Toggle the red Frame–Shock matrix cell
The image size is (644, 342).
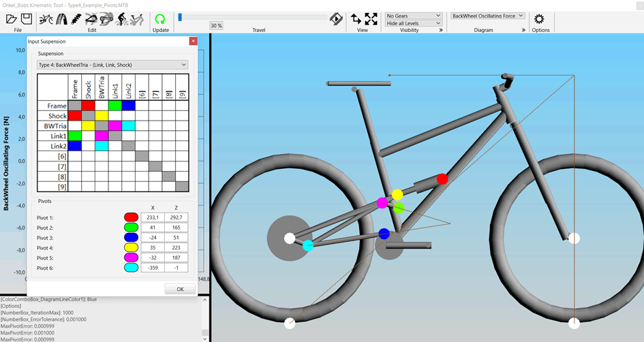pyautogui.click(x=88, y=106)
